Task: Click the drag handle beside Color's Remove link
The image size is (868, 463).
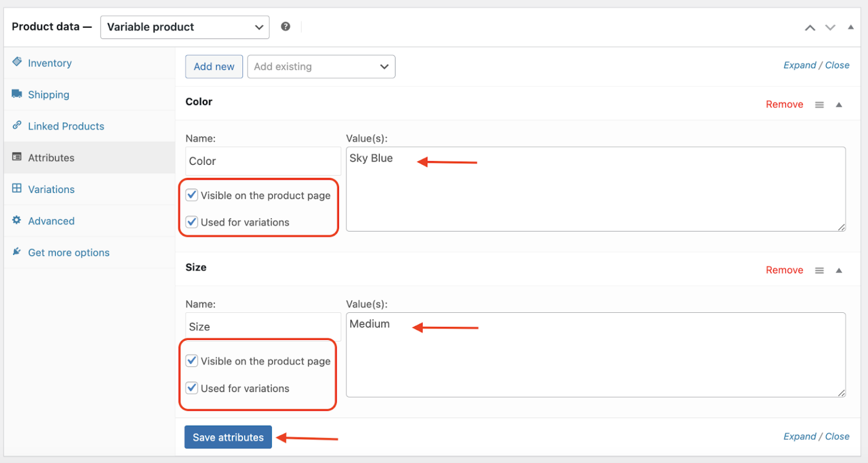Action: [x=819, y=104]
